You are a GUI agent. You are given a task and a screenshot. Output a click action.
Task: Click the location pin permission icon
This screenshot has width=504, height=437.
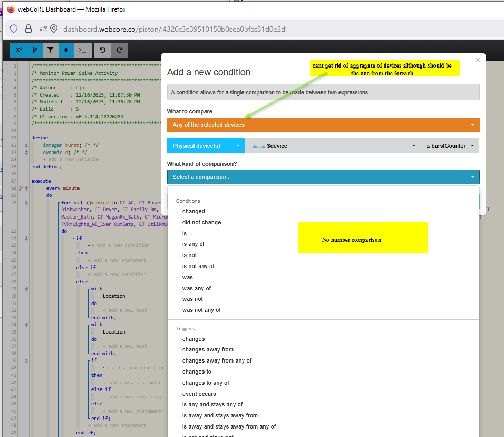[54, 29]
